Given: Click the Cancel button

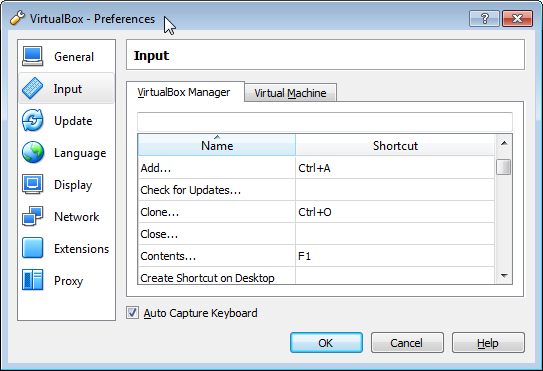Looking at the screenshot, I should point(407,343).
